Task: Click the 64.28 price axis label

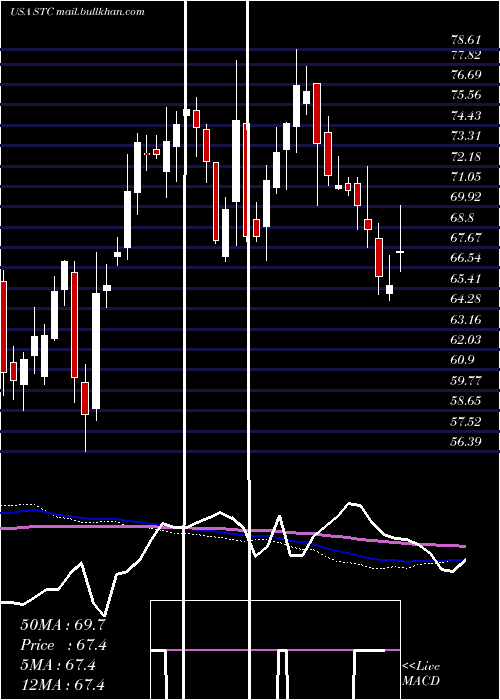Action: (x=466, y=299)
